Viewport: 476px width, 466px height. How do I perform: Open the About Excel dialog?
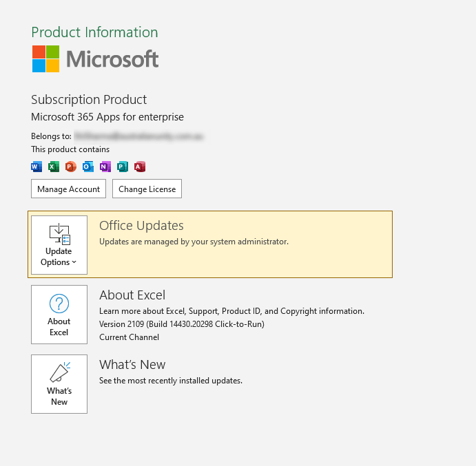coord(59,315)
